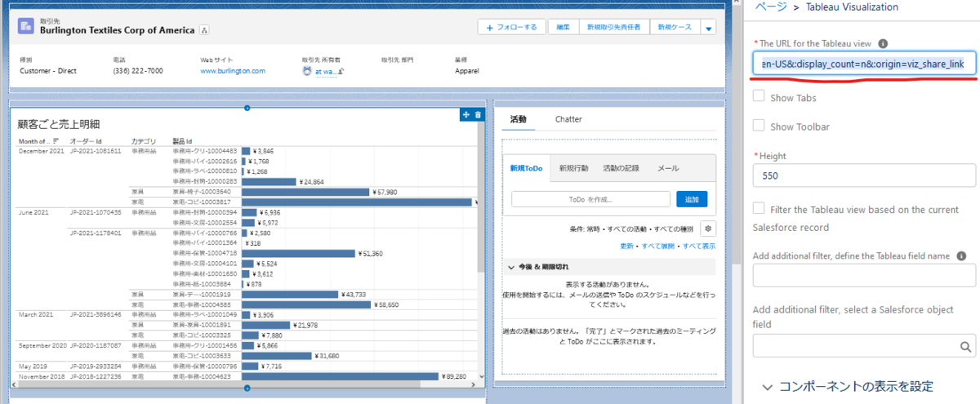Click the 編集 button
This screenshot has width=980, height=404.
click(563, 27)
